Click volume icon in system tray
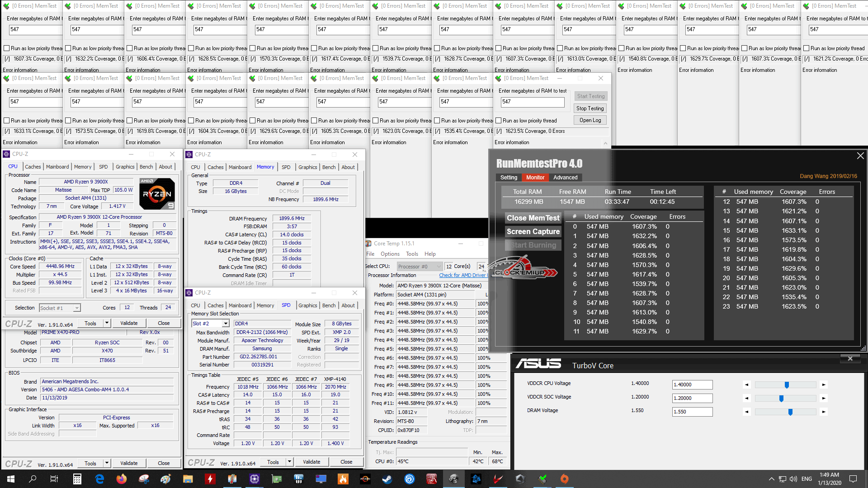The width and height of the screenshot is (868, 488). [x=793, y=479]
